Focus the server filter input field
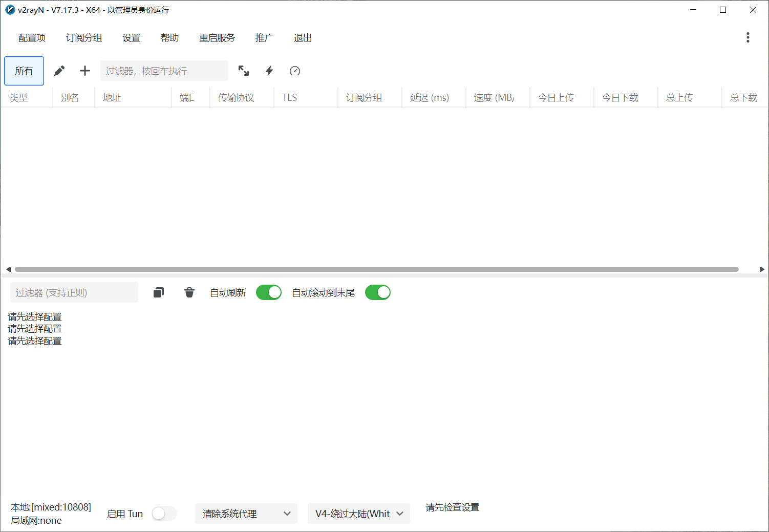This screenshot has width=769, height=532. pos(164,71)
